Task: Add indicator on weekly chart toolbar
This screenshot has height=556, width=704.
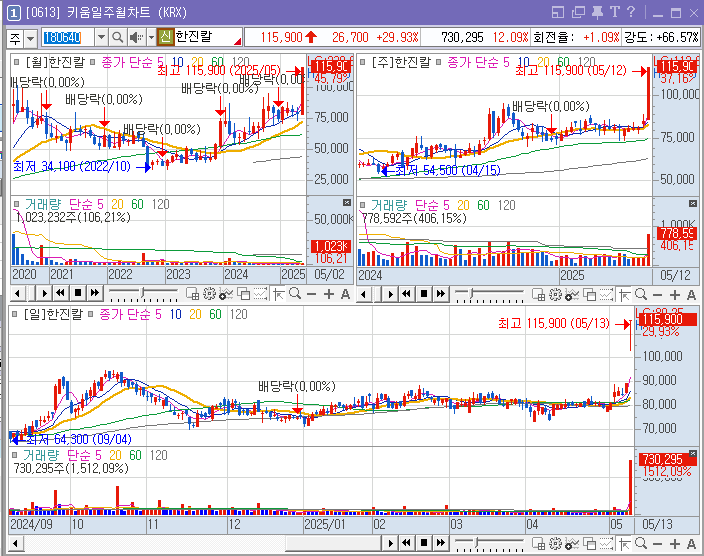Action: tap(572, 295)
